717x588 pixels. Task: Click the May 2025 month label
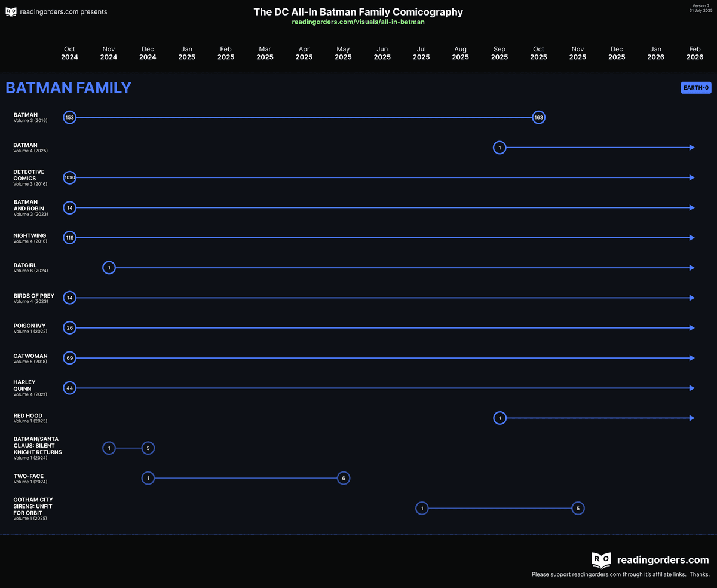tap(343, 53)
